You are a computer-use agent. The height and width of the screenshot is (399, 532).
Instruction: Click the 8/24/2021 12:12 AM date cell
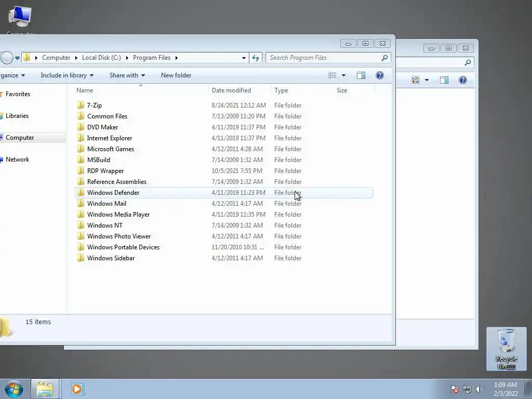(238, 105)
